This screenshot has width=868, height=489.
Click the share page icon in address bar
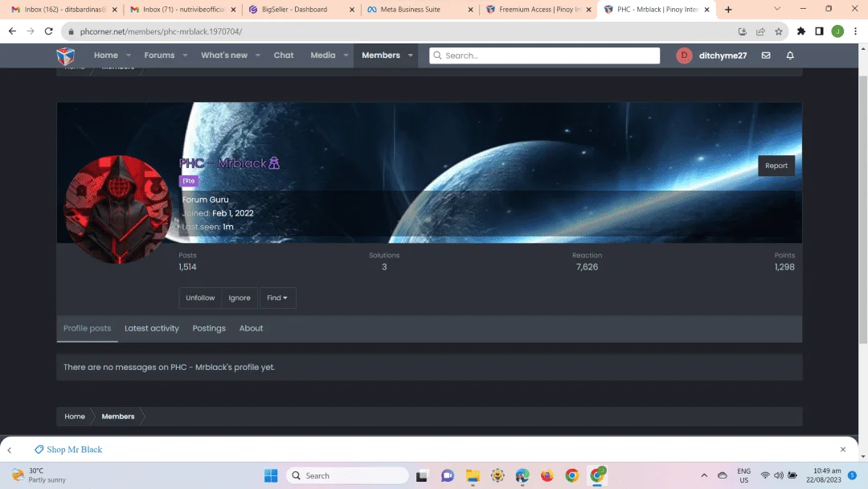pos(760,31)
